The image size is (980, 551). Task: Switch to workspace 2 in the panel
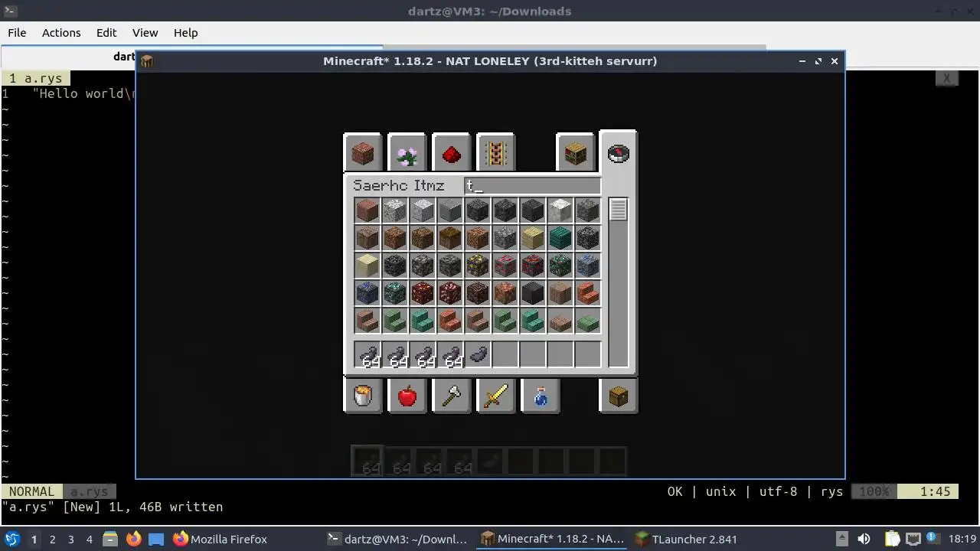pyautogui.click(x=52, y=539)
